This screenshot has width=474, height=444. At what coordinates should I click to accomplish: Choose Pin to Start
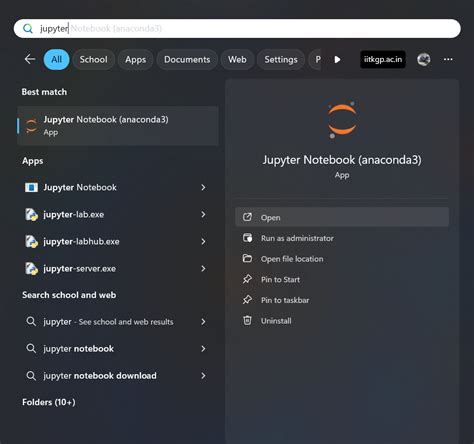pos(342,279)
